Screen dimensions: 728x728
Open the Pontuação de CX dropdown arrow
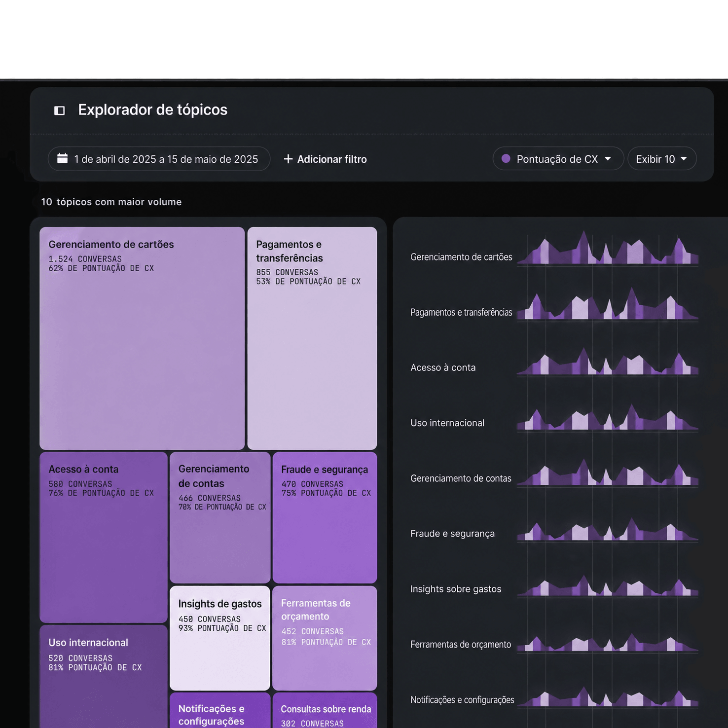608,159
